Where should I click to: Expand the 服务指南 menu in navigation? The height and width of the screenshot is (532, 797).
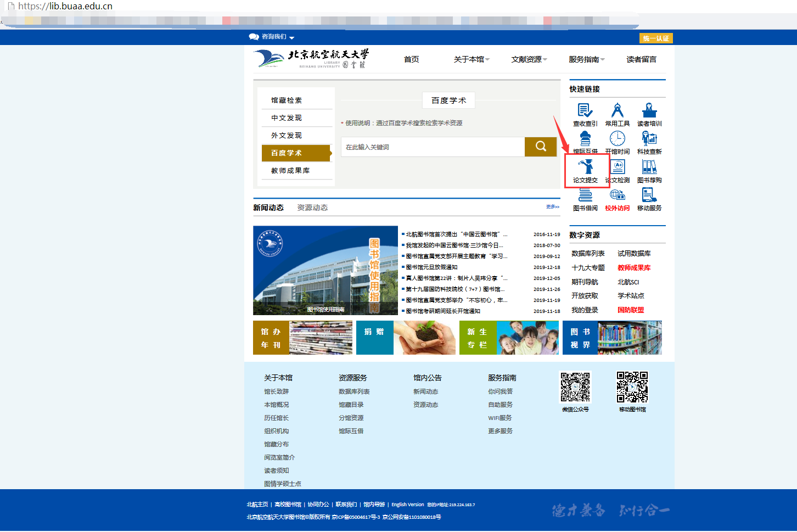[x=586, y=59]
